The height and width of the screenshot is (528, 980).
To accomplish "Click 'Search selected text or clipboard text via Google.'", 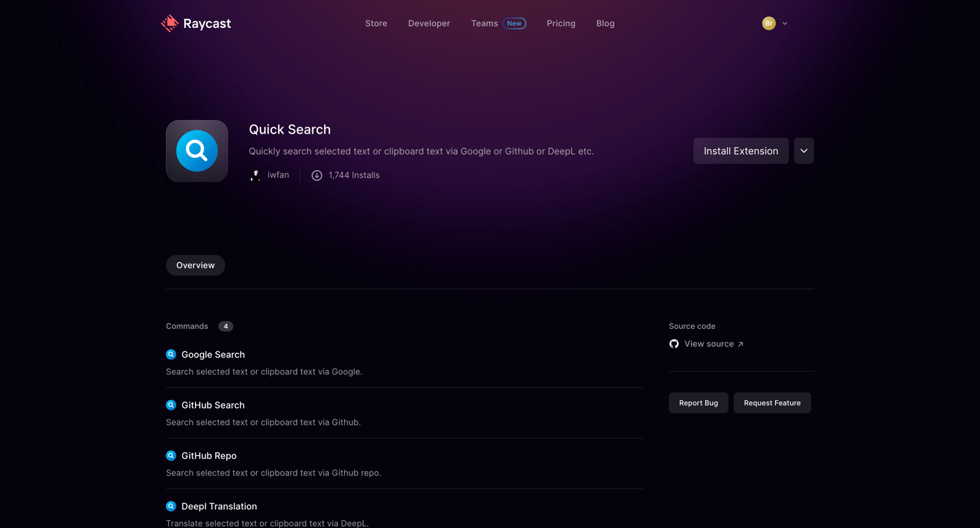I will click(x=264, y=372).
